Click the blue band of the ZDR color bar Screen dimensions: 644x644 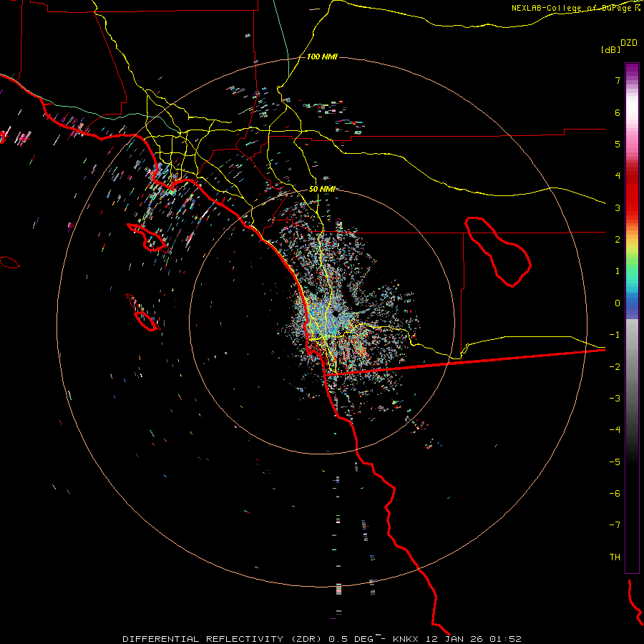coord(632,306)
